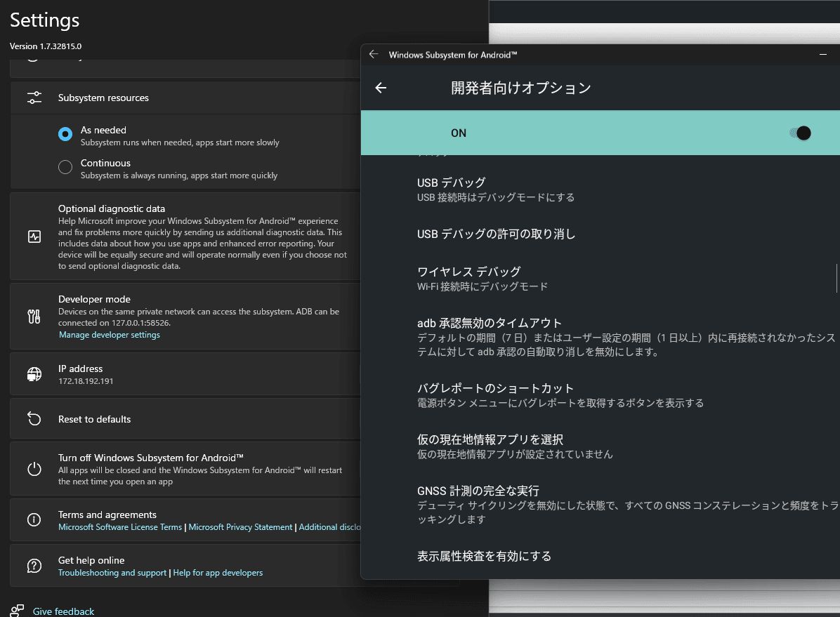840x617 pixels.
Task: Click the Reset to defaults icon
Action: [x=34, y=419]
